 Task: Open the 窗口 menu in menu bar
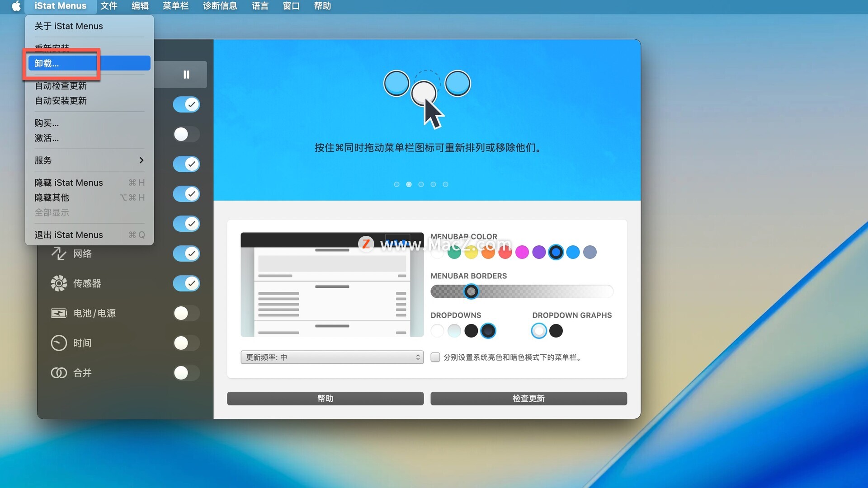(x=291, y=6)
